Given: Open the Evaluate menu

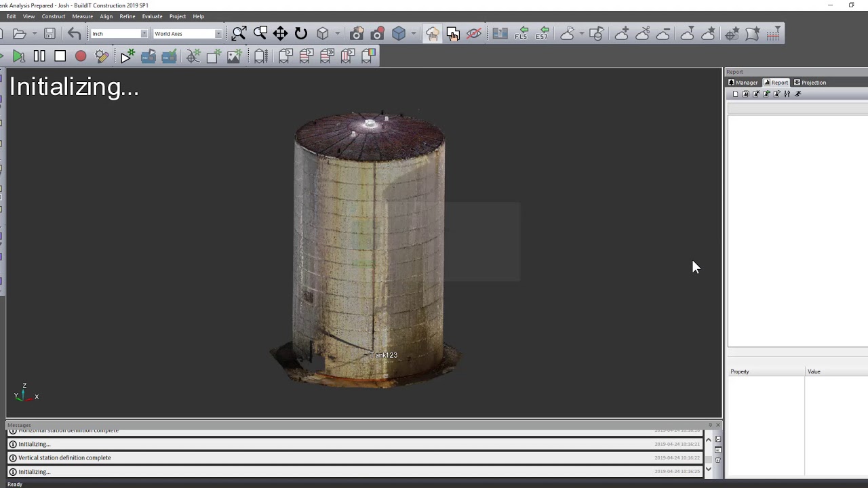Looking at the screenshot, I should point(152,16).
